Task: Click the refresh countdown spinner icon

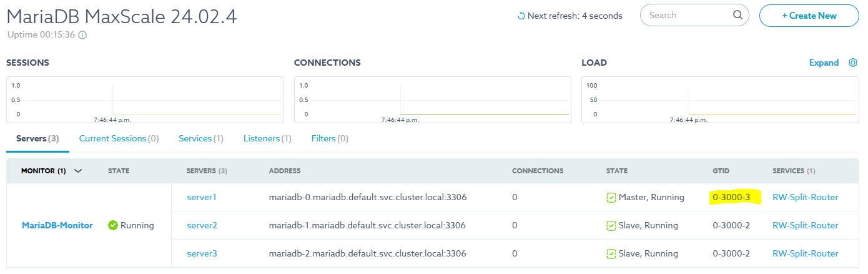Action: pos(521,16)
